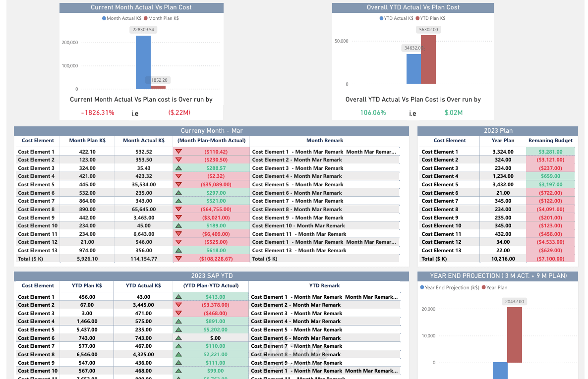Click the Curreny Month - Mar title bar
The height and width of the screenshot is (379, 588).
point(212,131)
